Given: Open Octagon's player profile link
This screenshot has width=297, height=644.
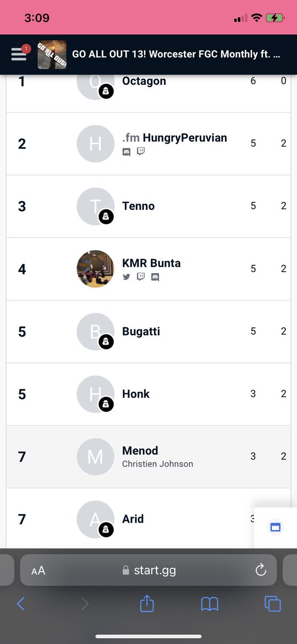Looking at the screenshot, I should [x=144, y=81].
